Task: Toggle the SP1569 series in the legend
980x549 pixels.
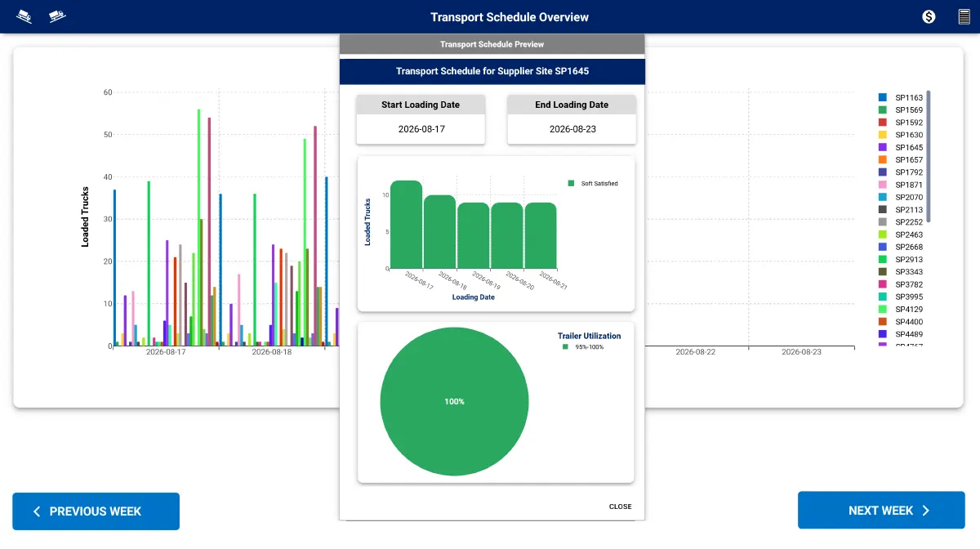Action: tap(901, 110)
